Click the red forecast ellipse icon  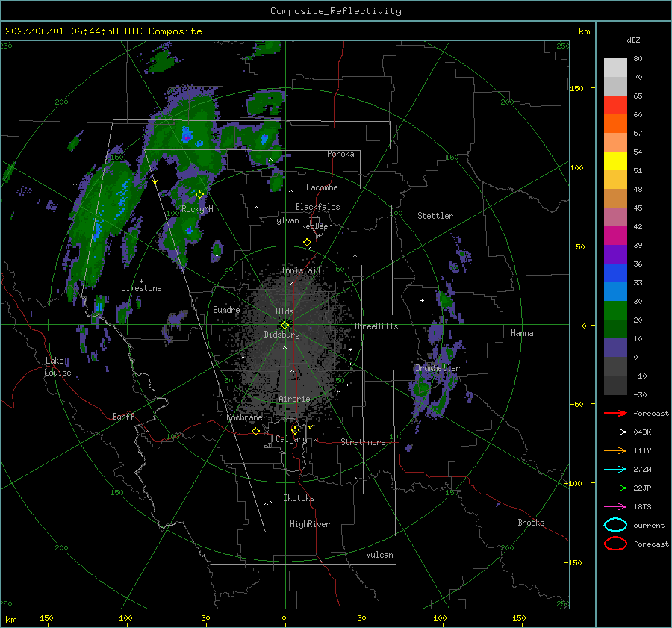(x=615, y=544)
